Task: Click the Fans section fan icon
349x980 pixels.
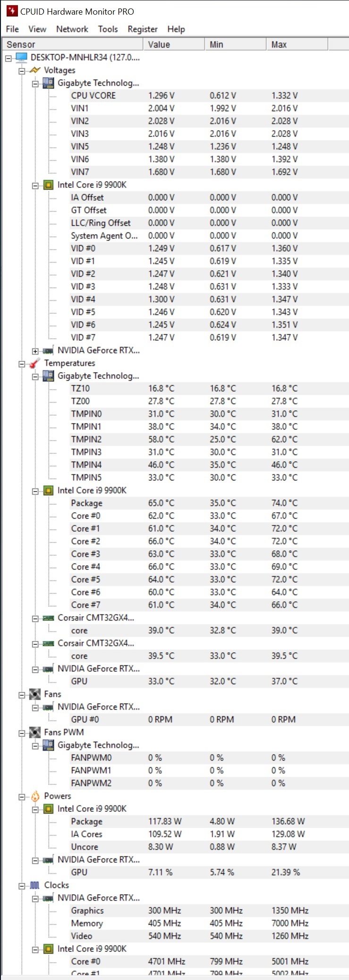Action: [35, 694]
